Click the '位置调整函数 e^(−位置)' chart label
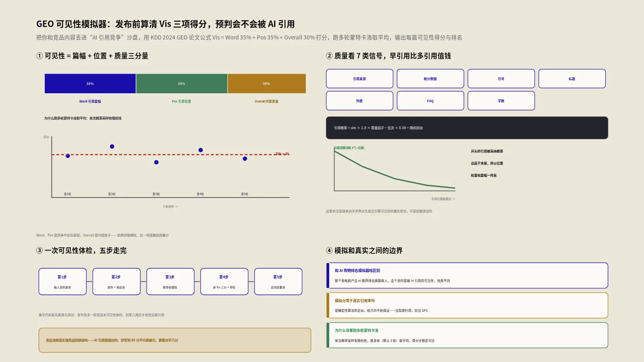 349,148
